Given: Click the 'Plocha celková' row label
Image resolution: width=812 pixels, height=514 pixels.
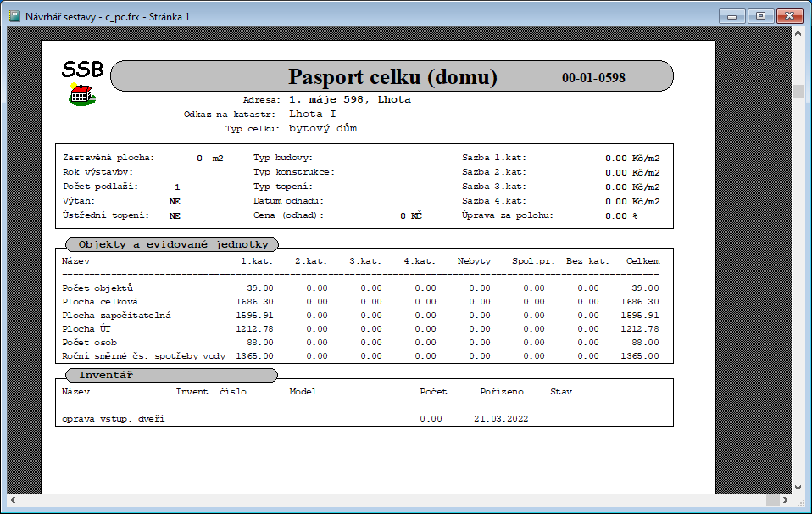Looking at the screenshot, I should click(x=100, y=301).
